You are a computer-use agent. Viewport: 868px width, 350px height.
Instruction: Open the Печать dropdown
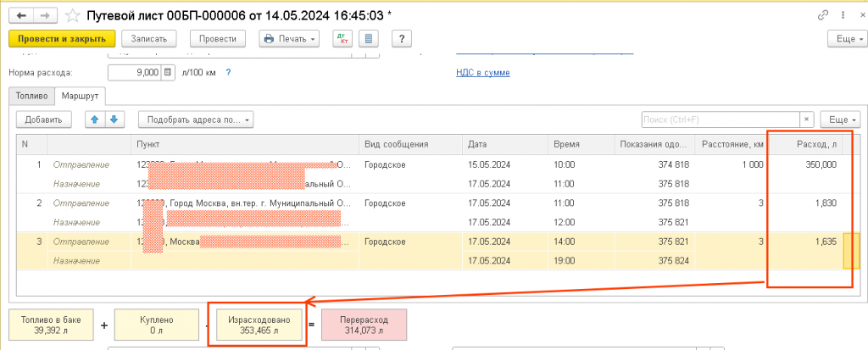click(x=289, y=39)
